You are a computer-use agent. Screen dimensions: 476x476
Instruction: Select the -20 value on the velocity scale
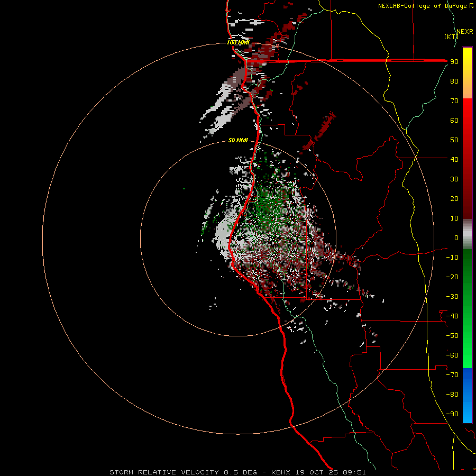click(x=452, y=277)
